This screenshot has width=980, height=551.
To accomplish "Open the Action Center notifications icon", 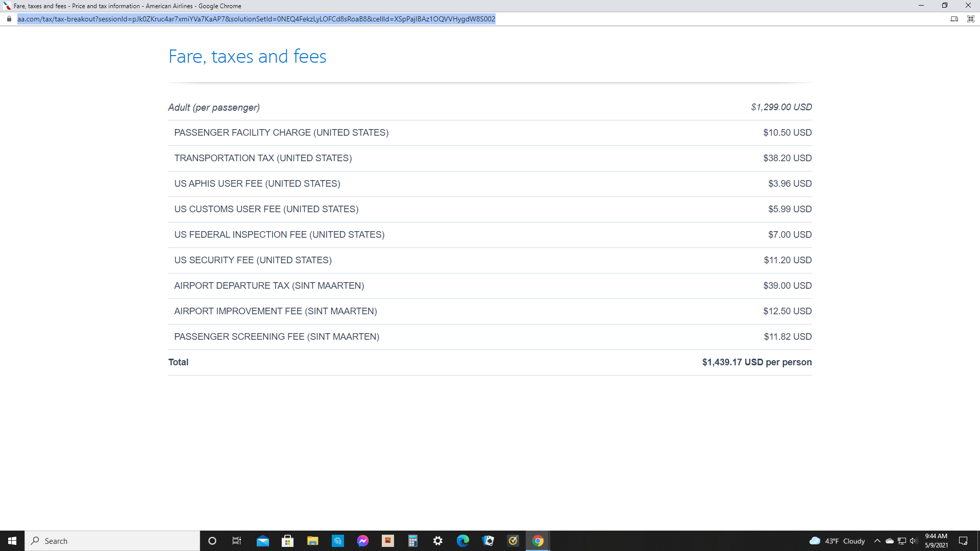I will coord(963,541).
